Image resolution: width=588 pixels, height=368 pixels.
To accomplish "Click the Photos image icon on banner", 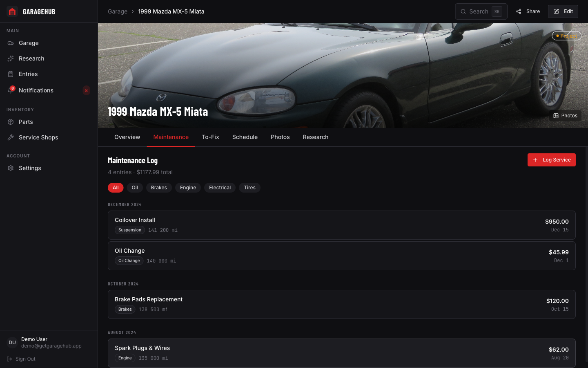I will 556,116.
